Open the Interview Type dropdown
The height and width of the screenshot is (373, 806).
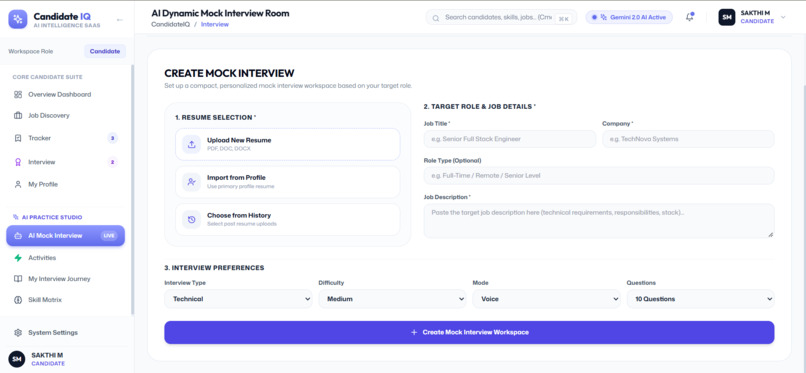(x=238, y=299)
